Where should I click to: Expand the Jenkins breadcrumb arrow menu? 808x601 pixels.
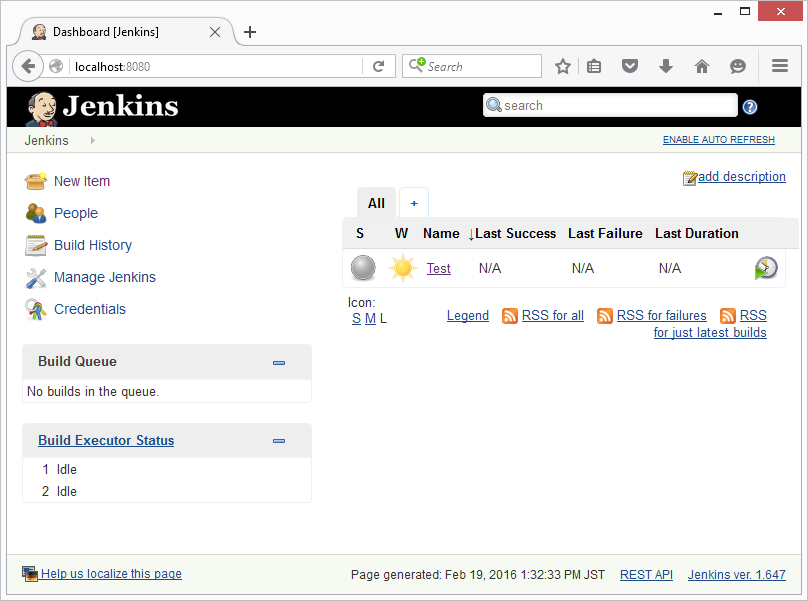92,140
